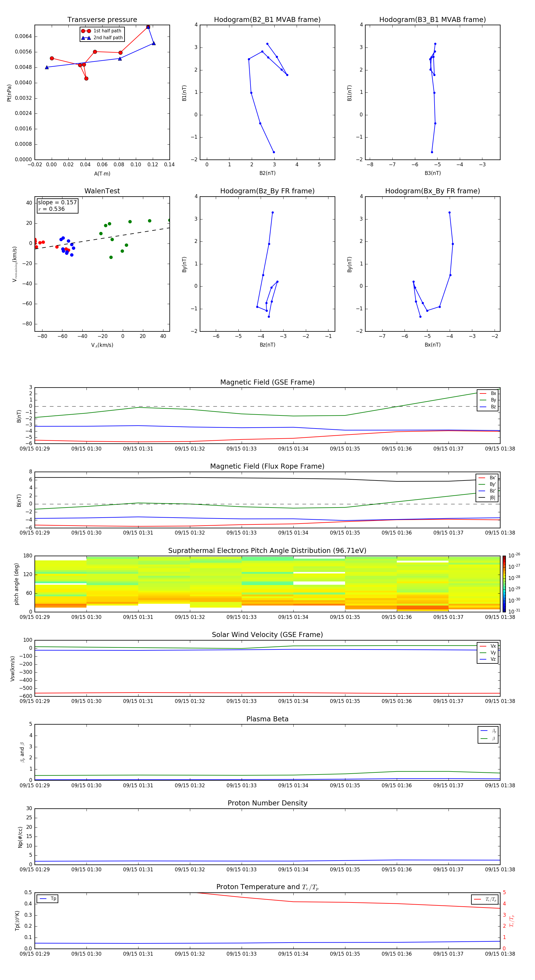
Task: Click the 'Plasma Beta' plot title
Action: [x=267, y=719]
